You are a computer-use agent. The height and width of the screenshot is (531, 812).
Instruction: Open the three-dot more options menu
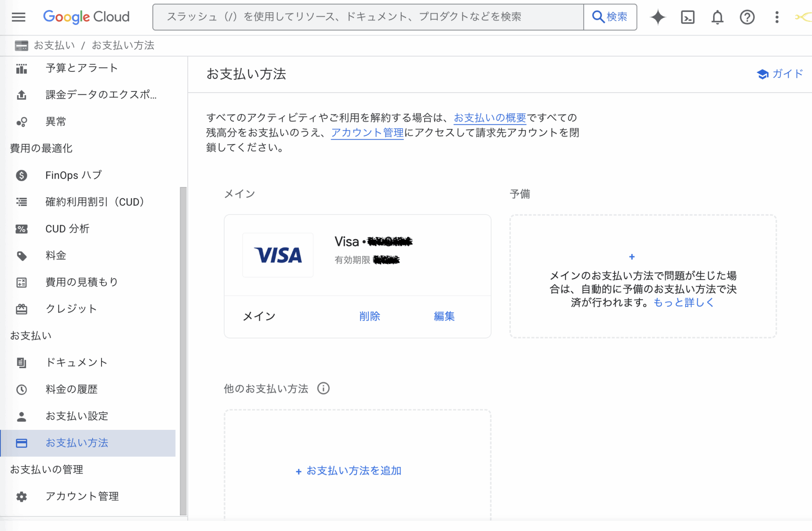[776, 17]
